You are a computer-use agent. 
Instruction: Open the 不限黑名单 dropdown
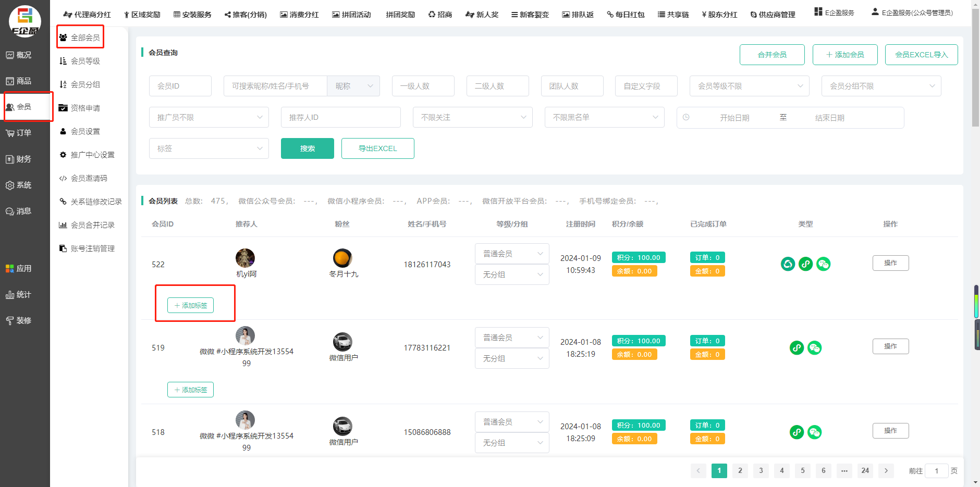coord(604,117)
